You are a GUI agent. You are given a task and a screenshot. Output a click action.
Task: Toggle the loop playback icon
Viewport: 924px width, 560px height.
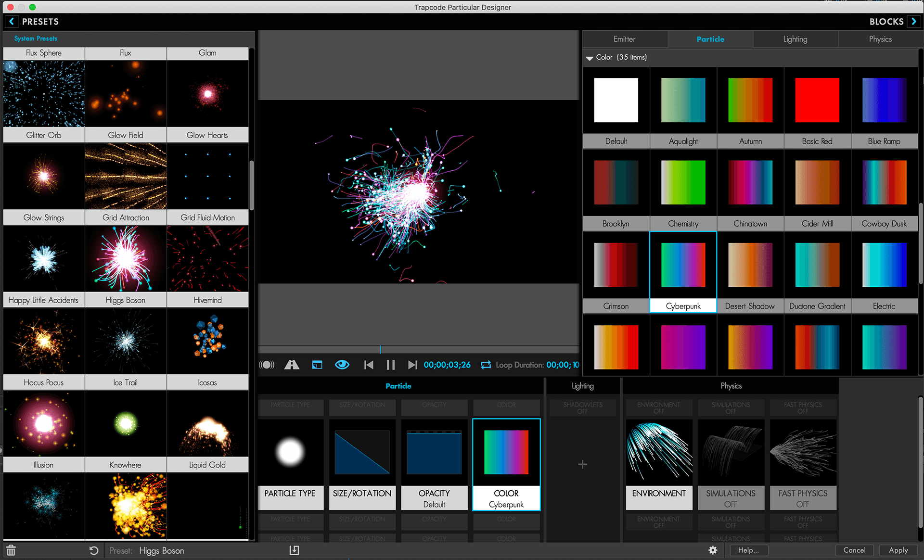(486, 365)
